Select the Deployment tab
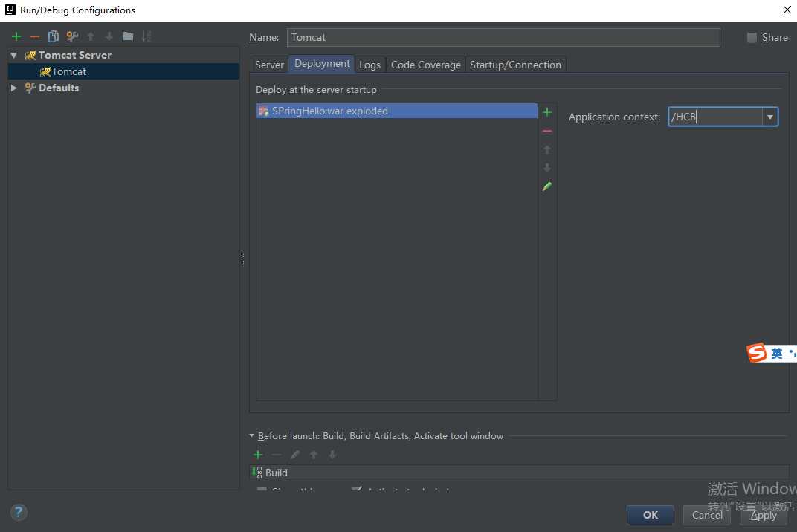 tap(322, 63)
